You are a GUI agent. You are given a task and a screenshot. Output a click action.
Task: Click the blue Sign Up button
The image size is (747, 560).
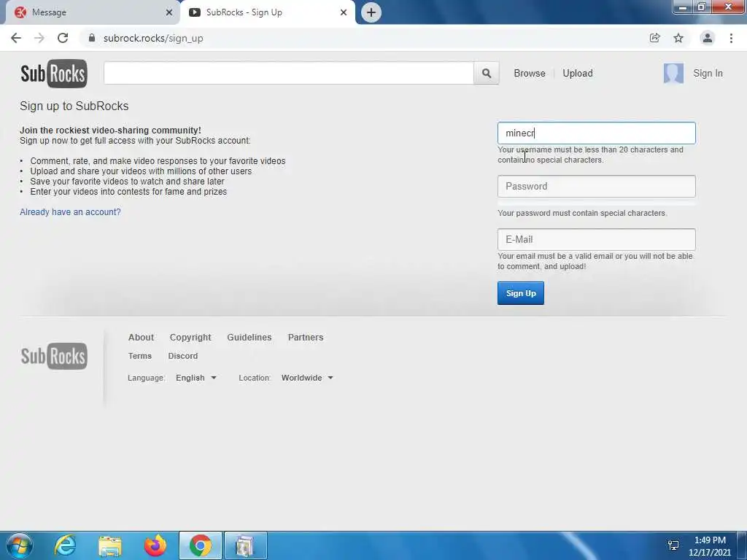click(x=521, y=293)
